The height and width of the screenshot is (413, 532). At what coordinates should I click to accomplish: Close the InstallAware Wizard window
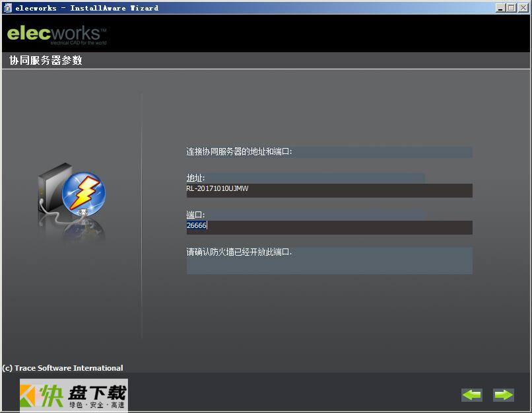click(x=523, y=8)
